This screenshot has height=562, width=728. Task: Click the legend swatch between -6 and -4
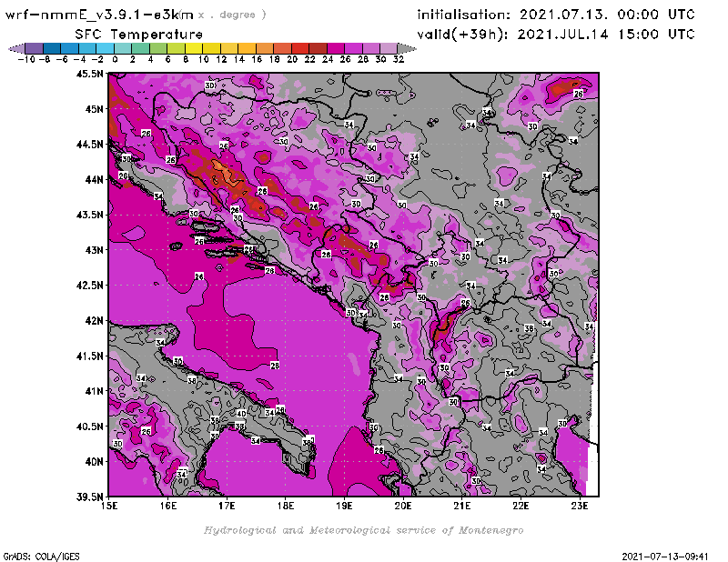pos(70,48)
